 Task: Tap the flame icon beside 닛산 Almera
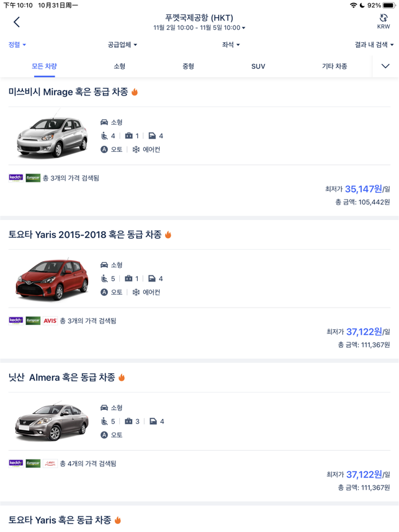click(x=122, y=378)
